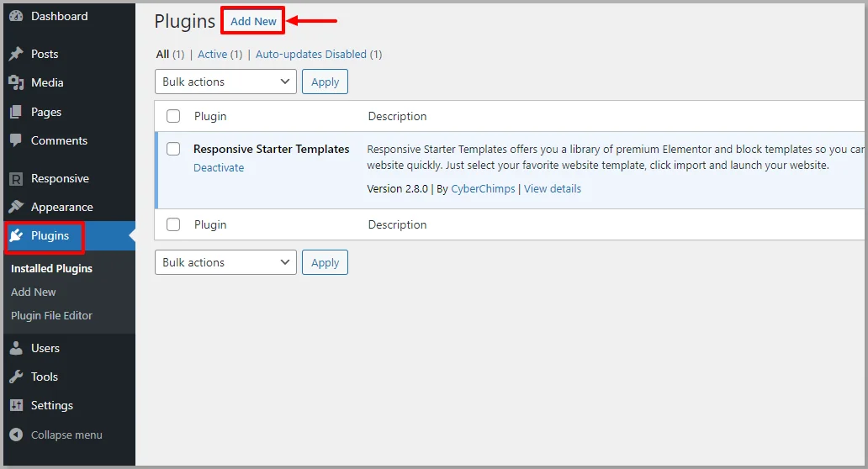Click the Comments speech bubble icon
This screenshot has width=868, height=469.
tap(16, 140)
